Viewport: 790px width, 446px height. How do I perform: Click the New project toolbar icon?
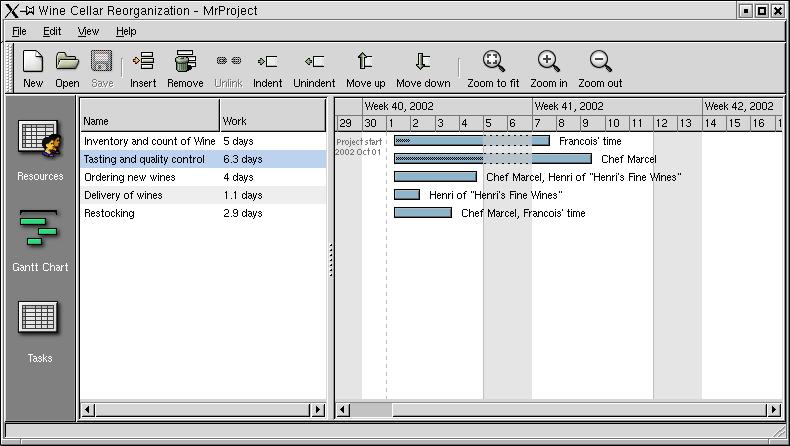pyautogui.click(x=33, y=68)
